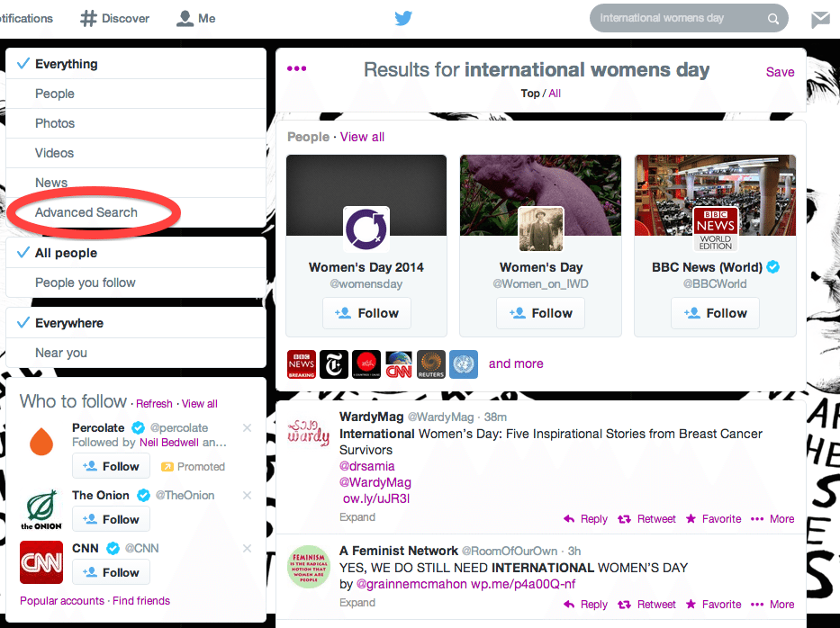Open Find friends

141,601
